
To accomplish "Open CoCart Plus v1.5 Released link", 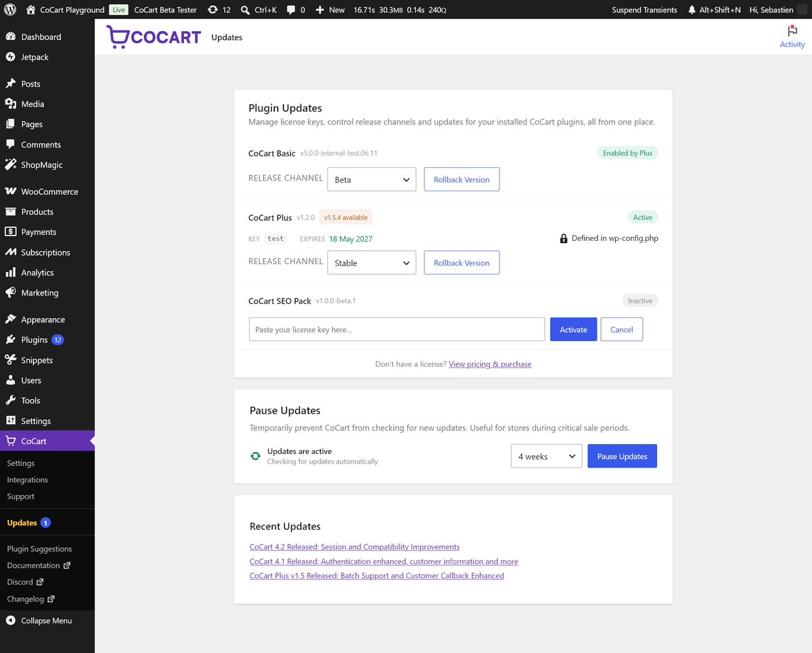I will 377,576.
